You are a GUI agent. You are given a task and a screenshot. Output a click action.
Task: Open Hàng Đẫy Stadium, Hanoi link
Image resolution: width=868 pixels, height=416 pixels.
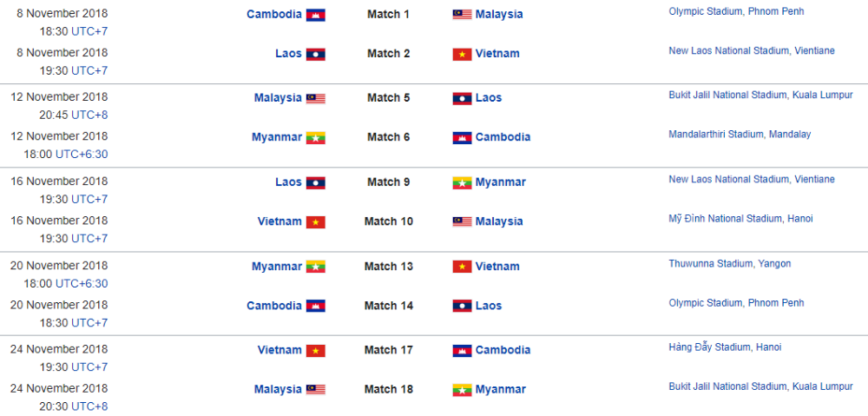725,347
